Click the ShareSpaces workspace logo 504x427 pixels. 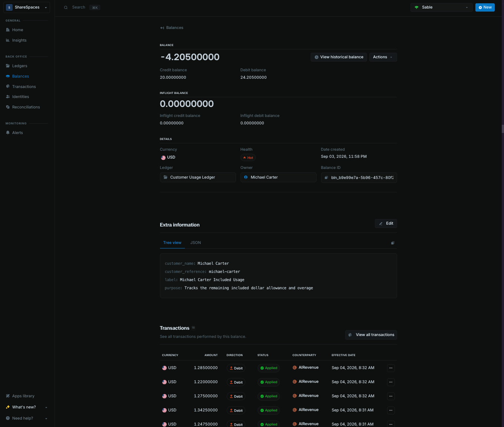click(9, 7)
